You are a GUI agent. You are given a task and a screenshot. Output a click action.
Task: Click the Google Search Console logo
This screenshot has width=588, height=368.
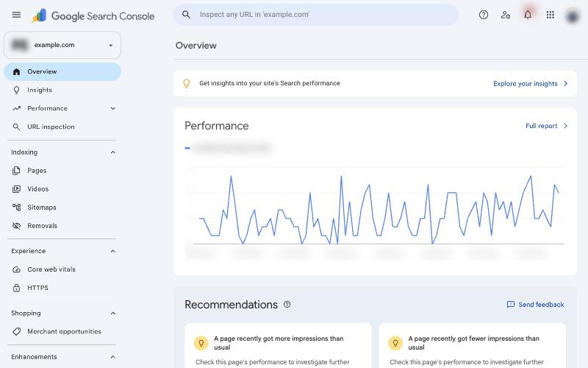[93, 15]
